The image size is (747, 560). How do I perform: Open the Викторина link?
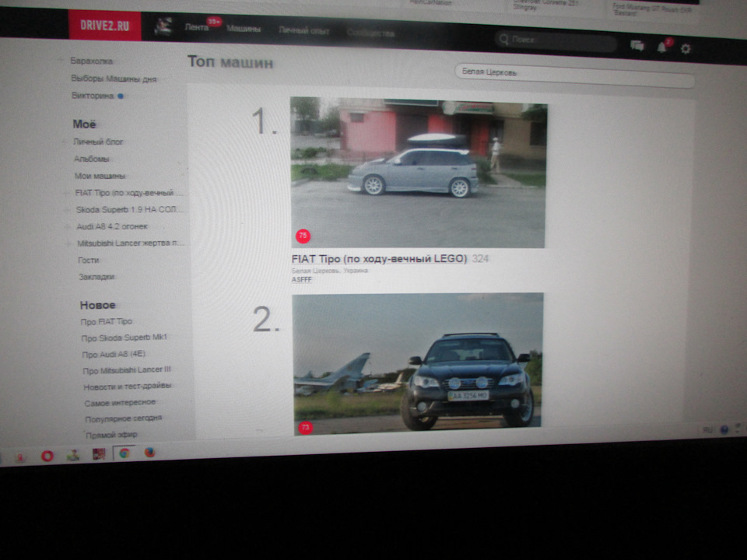point(93,96)
